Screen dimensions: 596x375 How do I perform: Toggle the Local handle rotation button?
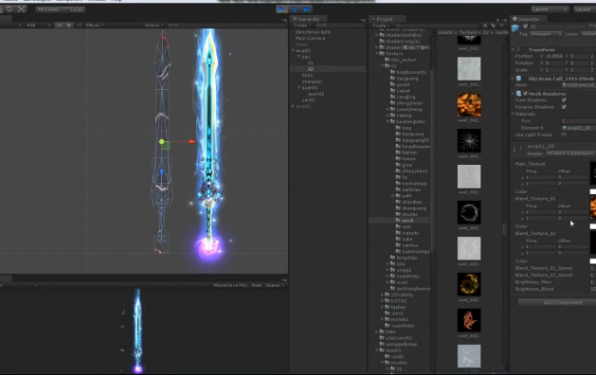(x=74, y=9)
